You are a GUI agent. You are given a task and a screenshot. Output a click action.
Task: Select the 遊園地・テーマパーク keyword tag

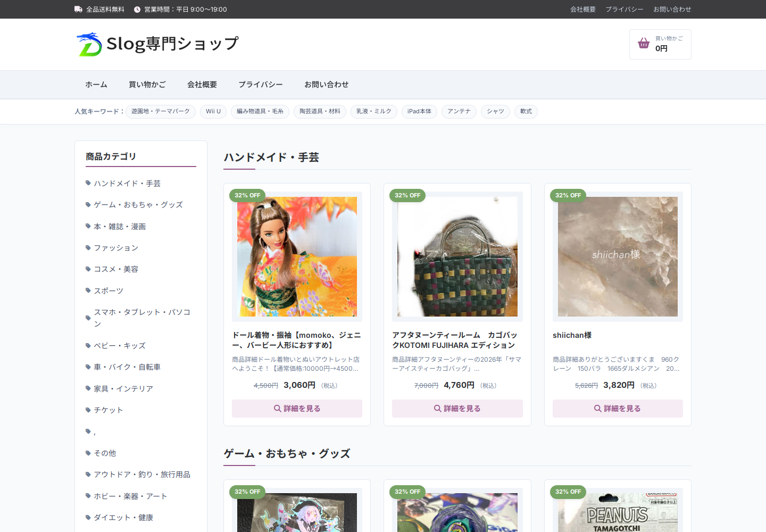pos(161,111)
